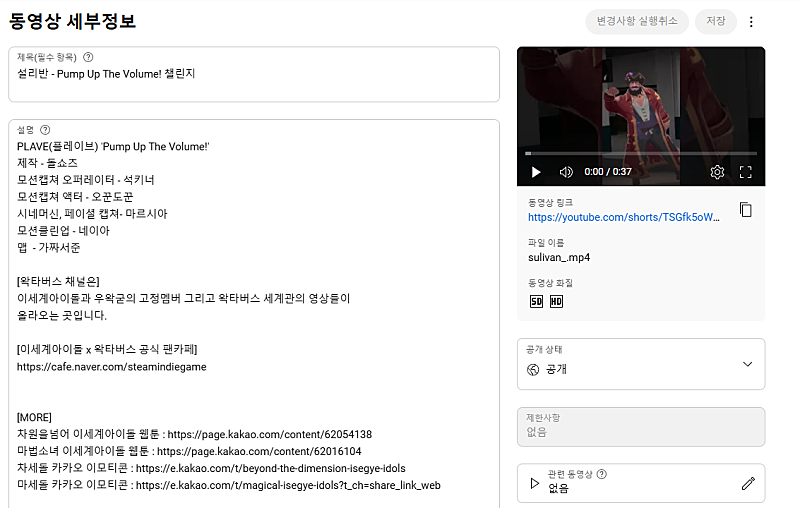Click the PLAVE 'Pump Up The Volume!' line
The width and height of the screenshot is (800, 508).
coord(113,146)
